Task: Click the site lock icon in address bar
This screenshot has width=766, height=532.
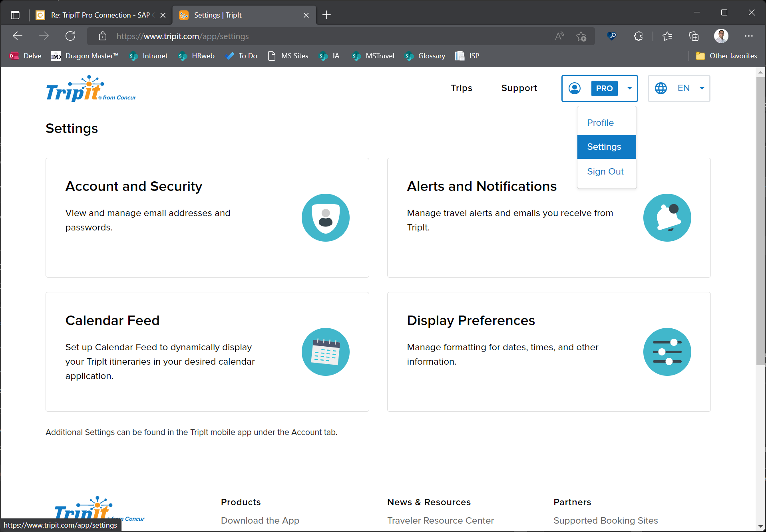Action: (x=103, y=36)
